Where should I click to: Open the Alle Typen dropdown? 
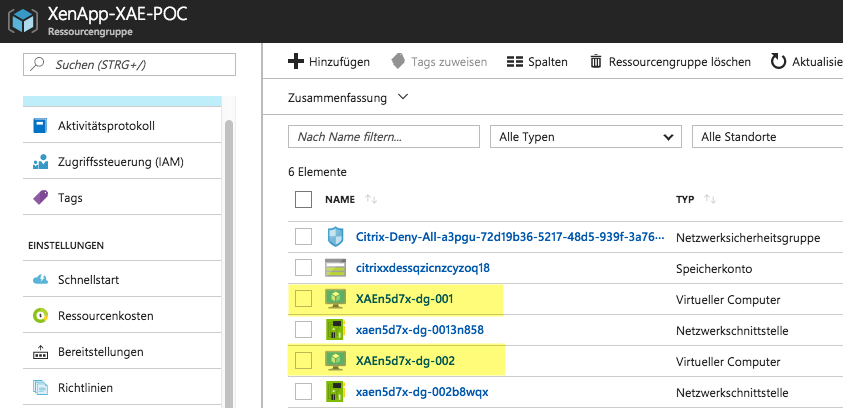[586, 137]
